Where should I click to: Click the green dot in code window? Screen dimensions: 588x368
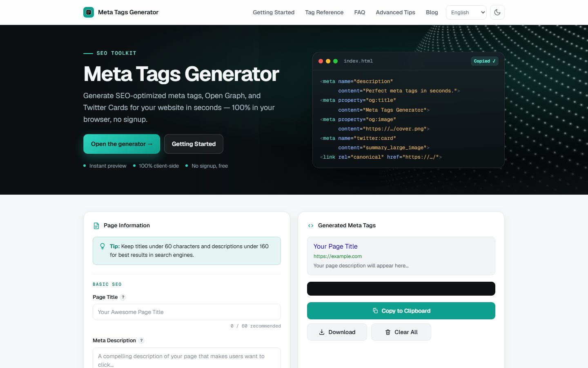click(335, 61)
